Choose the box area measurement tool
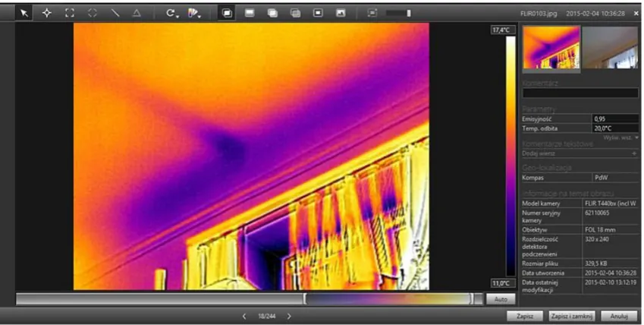 (70, 13)
